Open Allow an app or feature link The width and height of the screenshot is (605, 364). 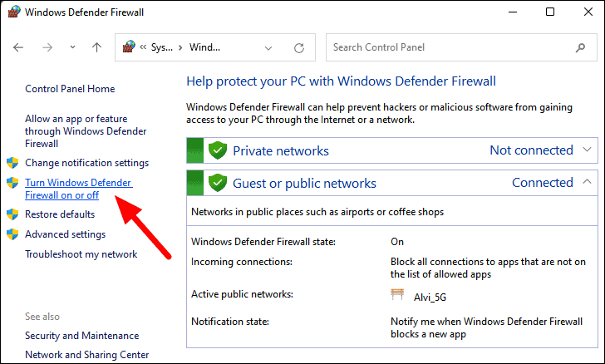(x=86, y=131)
